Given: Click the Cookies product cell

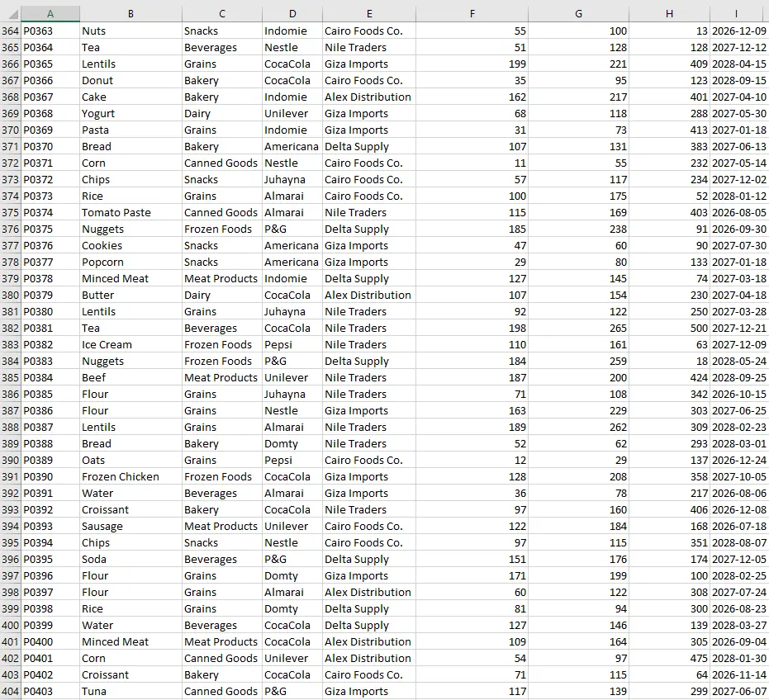Looking at the screenshot, I should click(131, 246).
